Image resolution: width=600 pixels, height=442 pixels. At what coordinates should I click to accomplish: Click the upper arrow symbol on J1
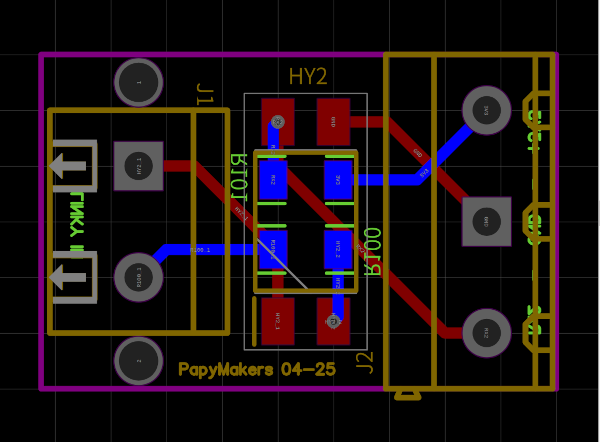point(68,166)
